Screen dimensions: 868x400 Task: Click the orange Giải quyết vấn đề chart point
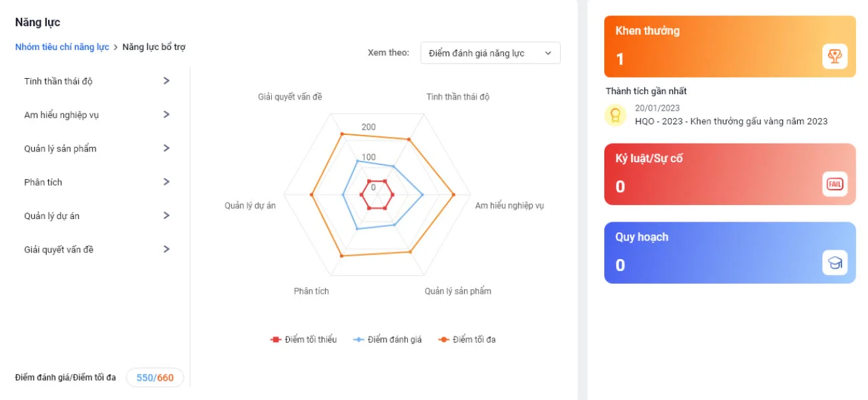(343, 134)
